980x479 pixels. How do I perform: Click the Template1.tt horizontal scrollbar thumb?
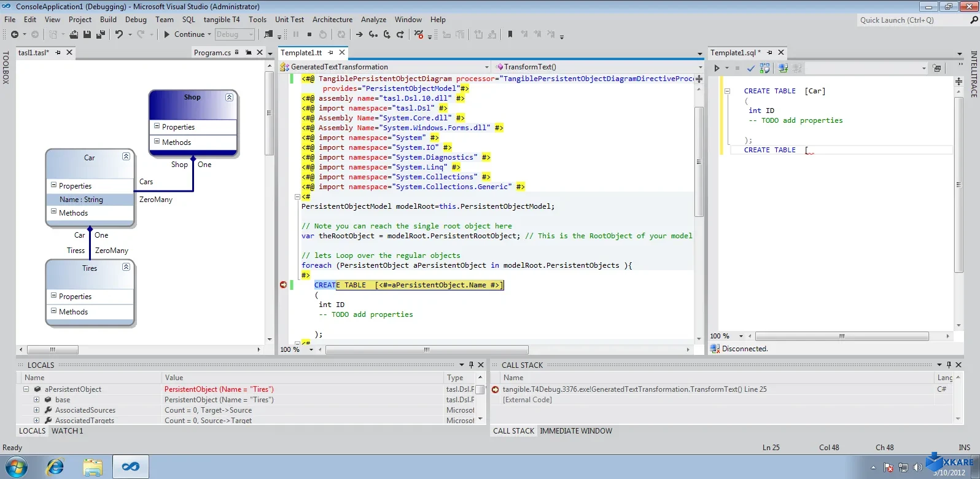(427, 349)
